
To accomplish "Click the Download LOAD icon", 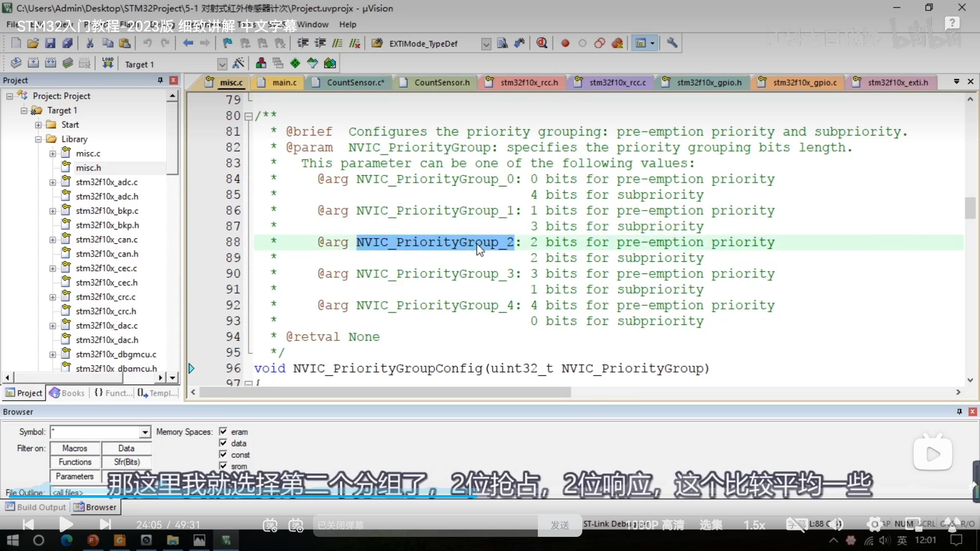I will click(x=108, y=63).
